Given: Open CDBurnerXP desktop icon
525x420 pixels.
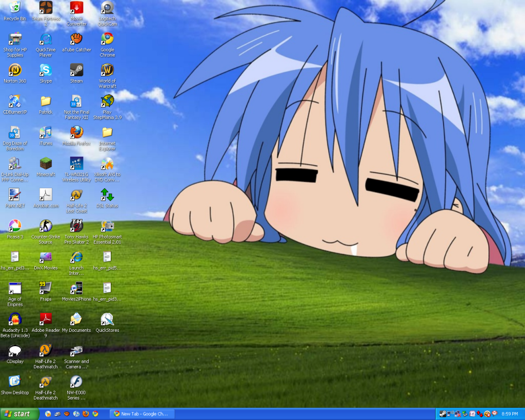Looking at the screenshot, I should 15,105.
